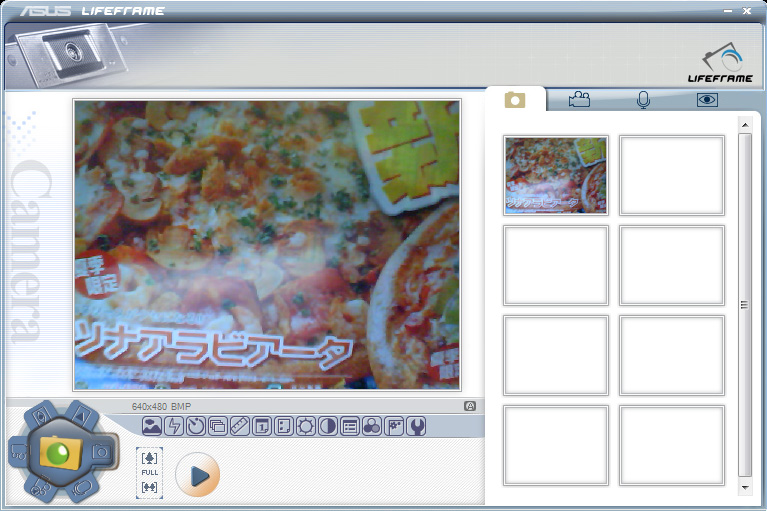
Task: Click the gallery scrollbar down arrow
Action: coord(744,487)
